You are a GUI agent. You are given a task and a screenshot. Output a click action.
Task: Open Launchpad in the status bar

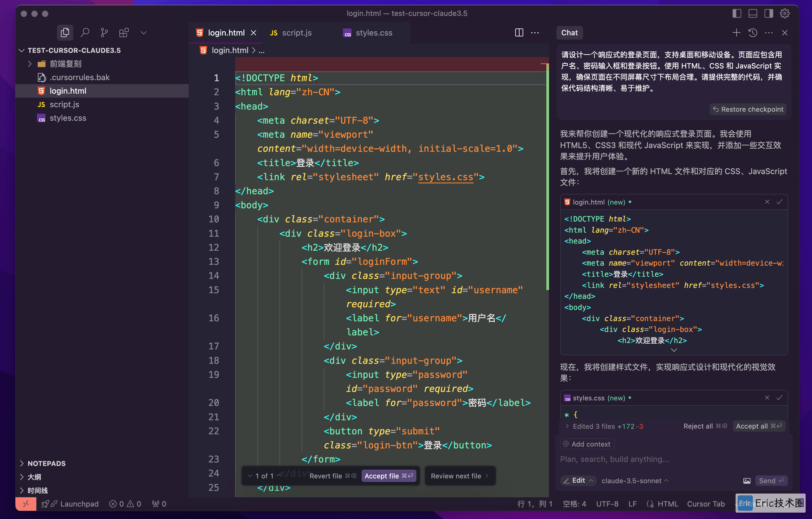70,504
